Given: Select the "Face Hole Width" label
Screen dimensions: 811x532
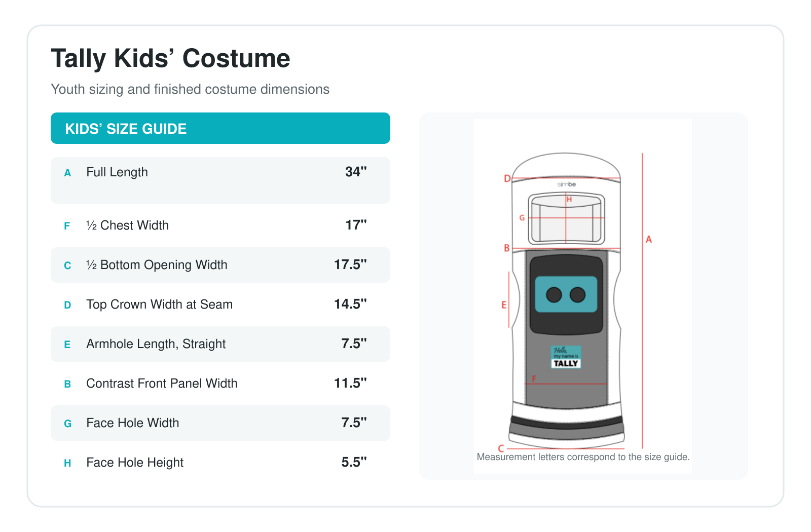Looking at the screenshot, I should (132, 423).
